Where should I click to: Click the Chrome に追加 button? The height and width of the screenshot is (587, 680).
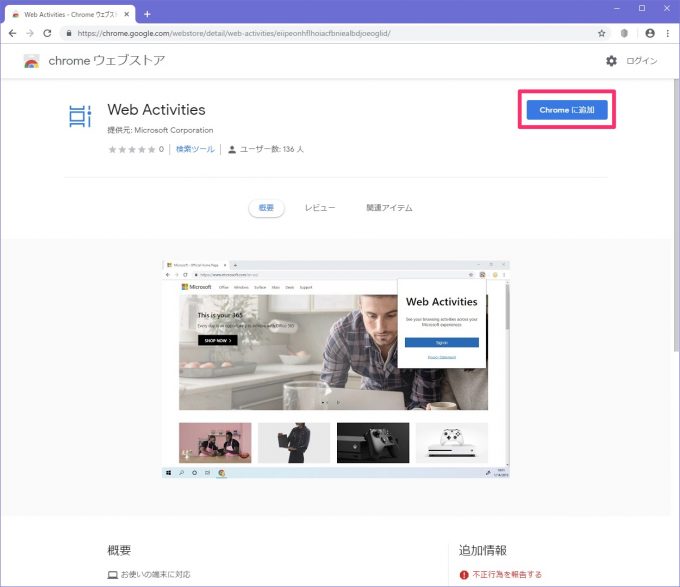(x=567, y=110)
